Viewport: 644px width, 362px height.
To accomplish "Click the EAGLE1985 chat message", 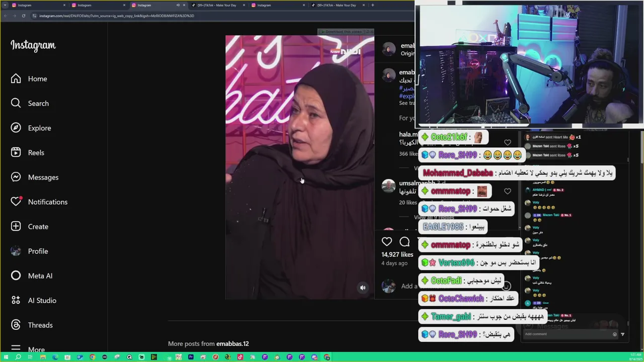I will tap(453, 227).
